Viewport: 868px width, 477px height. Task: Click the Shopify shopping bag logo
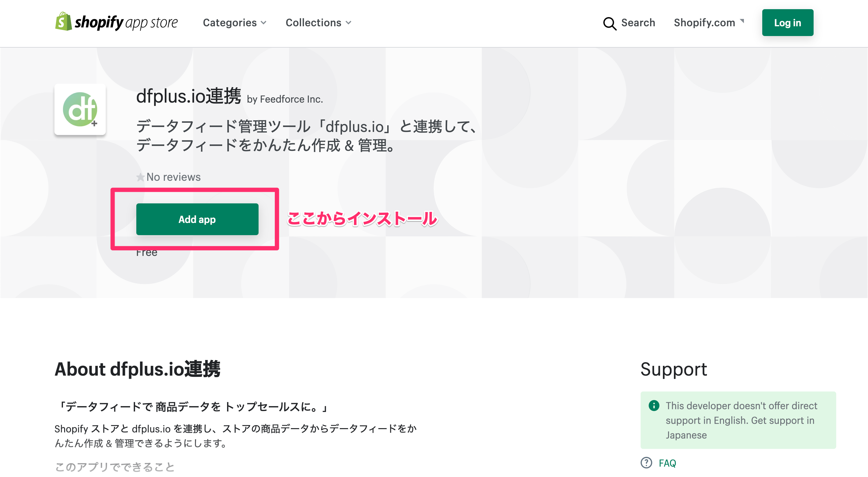tap(63, 22)
